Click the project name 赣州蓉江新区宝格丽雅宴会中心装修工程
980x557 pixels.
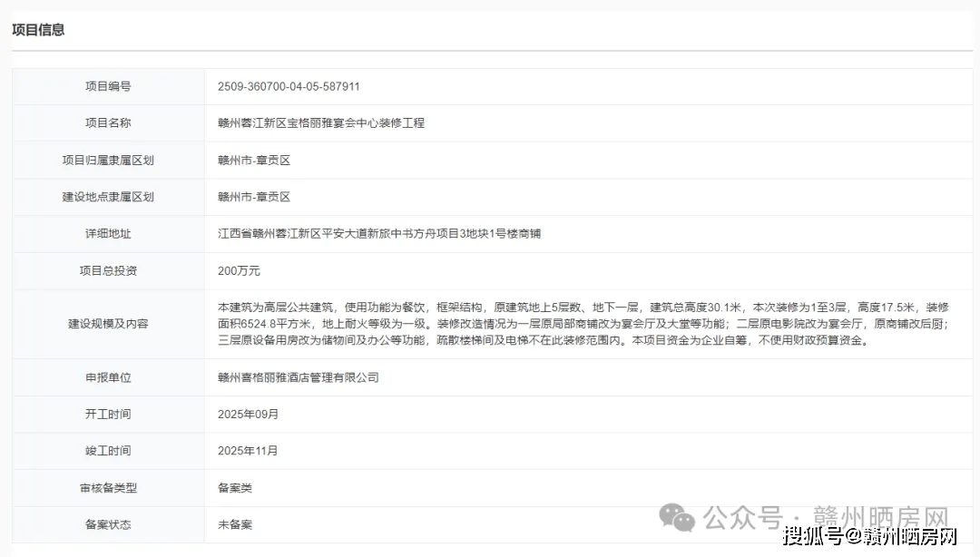click(x=321, y=122)
